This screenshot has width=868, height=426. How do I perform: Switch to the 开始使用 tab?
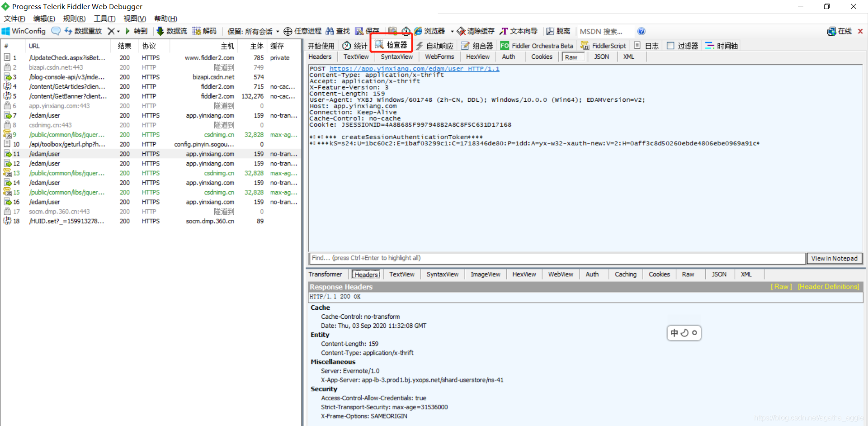[x=321, y=46]
